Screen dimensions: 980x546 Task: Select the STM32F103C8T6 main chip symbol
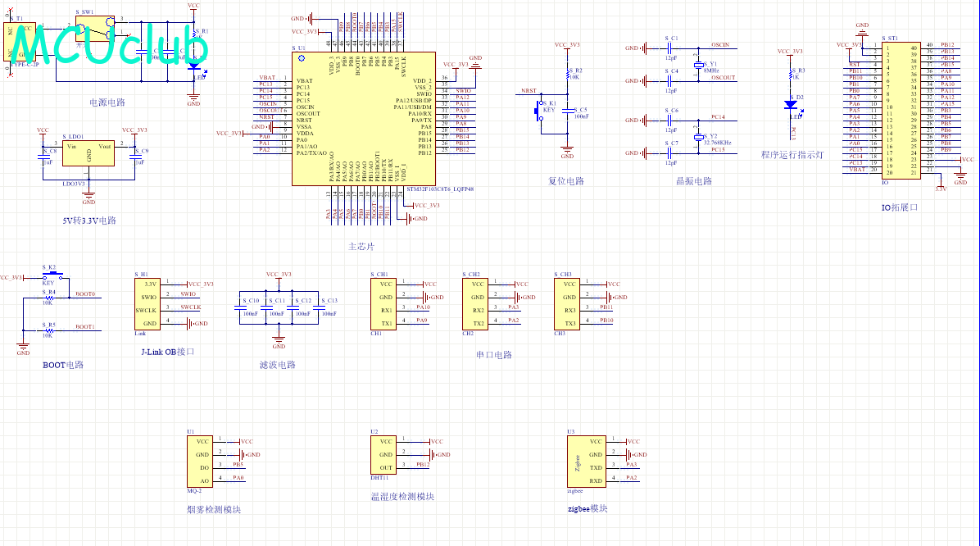(x=363, y=119)
